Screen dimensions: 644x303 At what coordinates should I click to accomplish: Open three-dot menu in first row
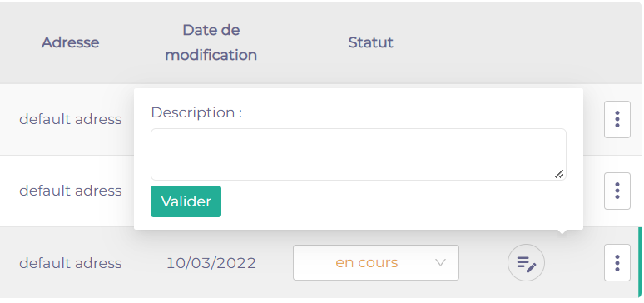617,119
